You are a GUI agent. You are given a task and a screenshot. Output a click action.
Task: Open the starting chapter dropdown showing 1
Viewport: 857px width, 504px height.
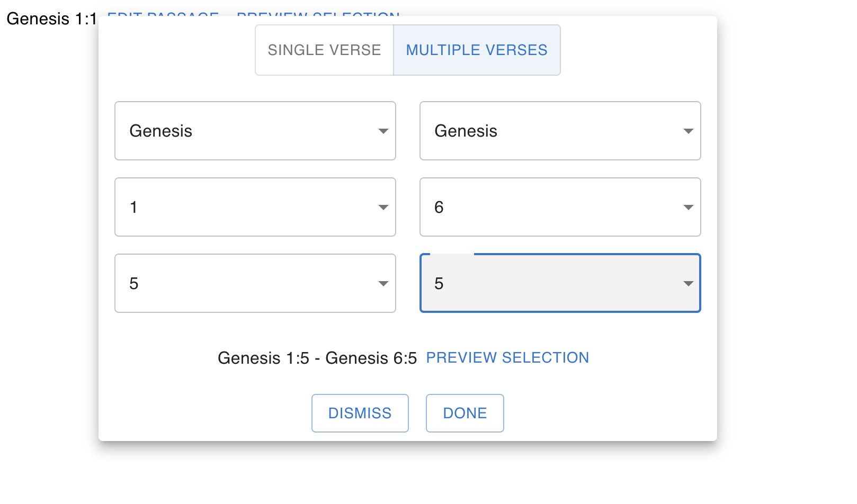click(x=255, y=207)
